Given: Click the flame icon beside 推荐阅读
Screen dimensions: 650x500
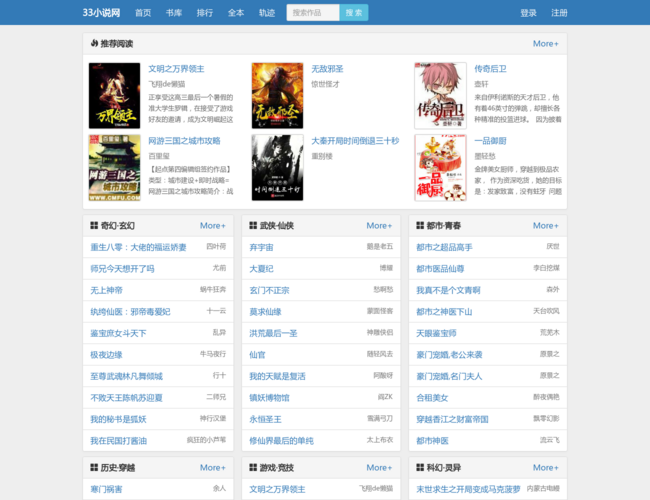Looking at the screenshot, I should click(94, 43).
